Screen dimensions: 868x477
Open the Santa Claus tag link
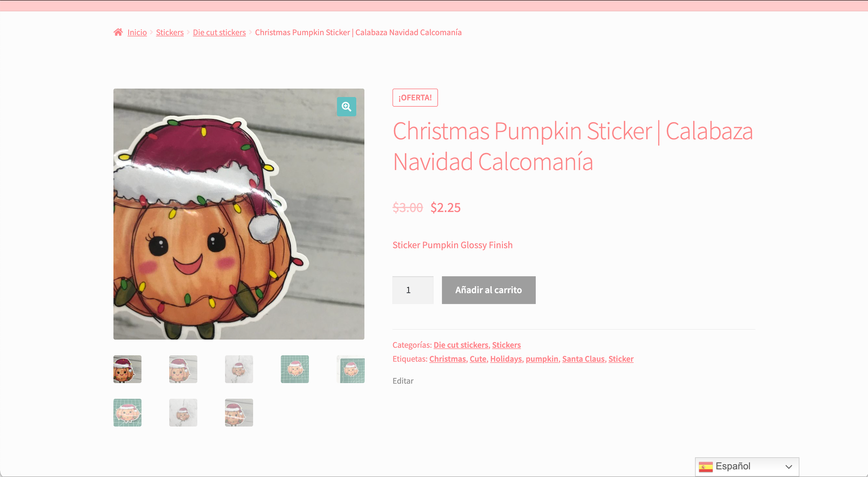(583, 359)
